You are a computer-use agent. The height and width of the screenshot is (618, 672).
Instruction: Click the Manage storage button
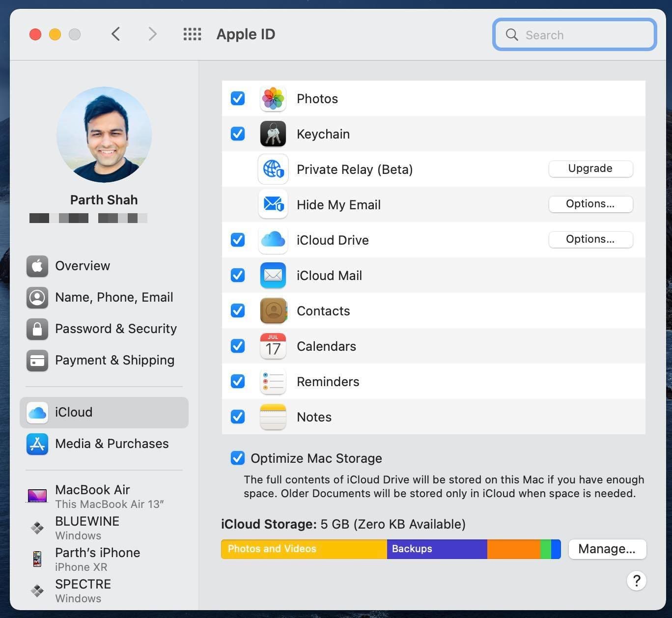[607, 549]
